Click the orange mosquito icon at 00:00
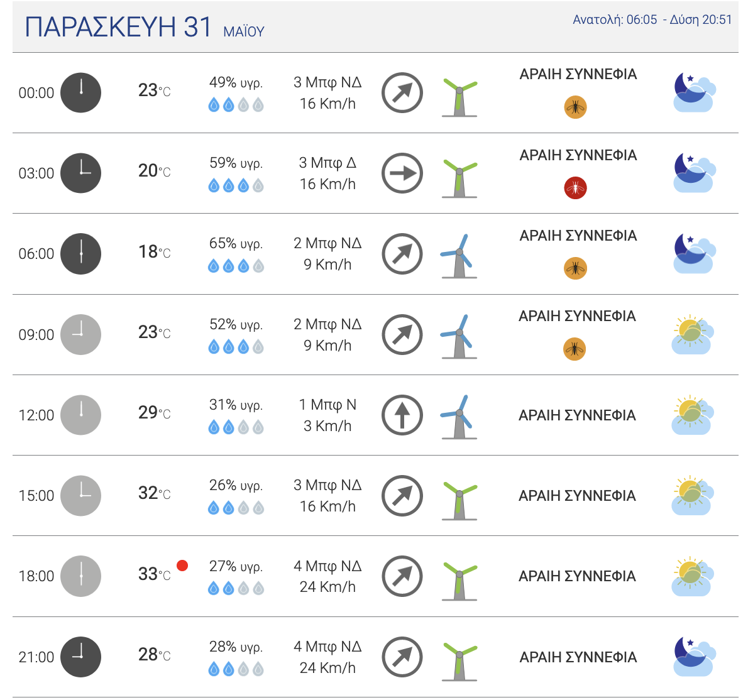 [575, 107]
